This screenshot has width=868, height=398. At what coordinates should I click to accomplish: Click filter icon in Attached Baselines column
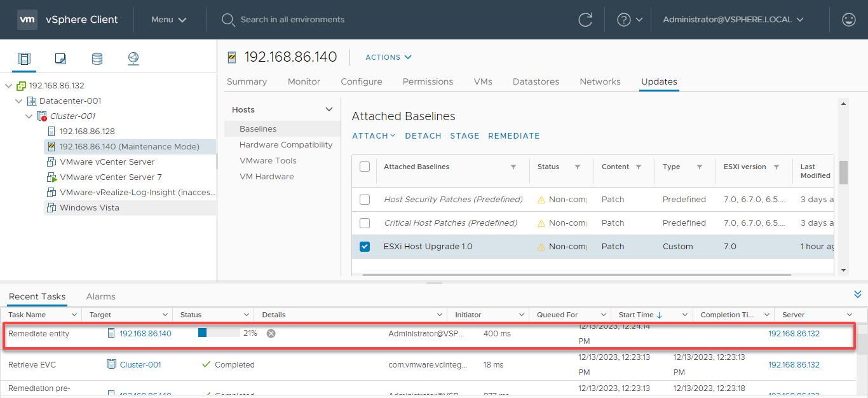513,167
